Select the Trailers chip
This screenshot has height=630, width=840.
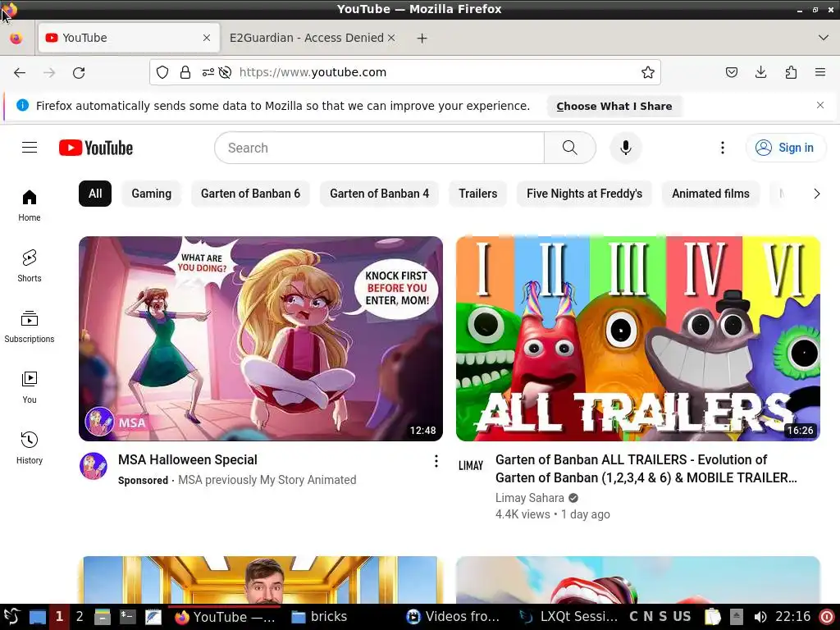[x=478, y=194]
